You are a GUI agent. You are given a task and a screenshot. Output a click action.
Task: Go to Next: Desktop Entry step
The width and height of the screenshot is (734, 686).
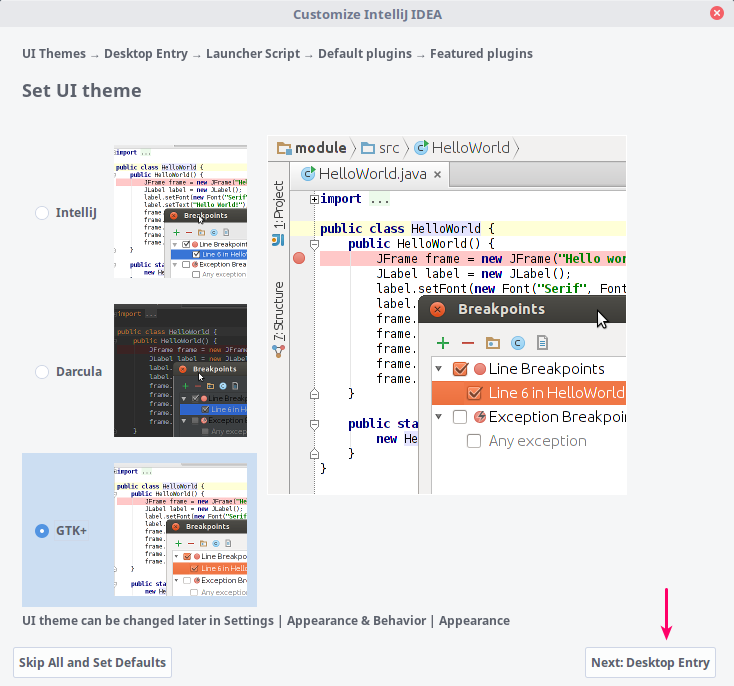(650, 663)
